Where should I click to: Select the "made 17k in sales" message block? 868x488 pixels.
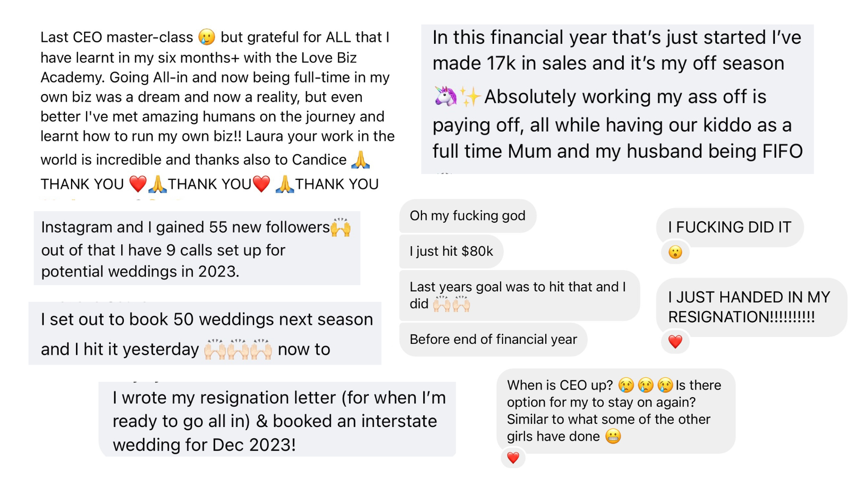click(617, 99)
